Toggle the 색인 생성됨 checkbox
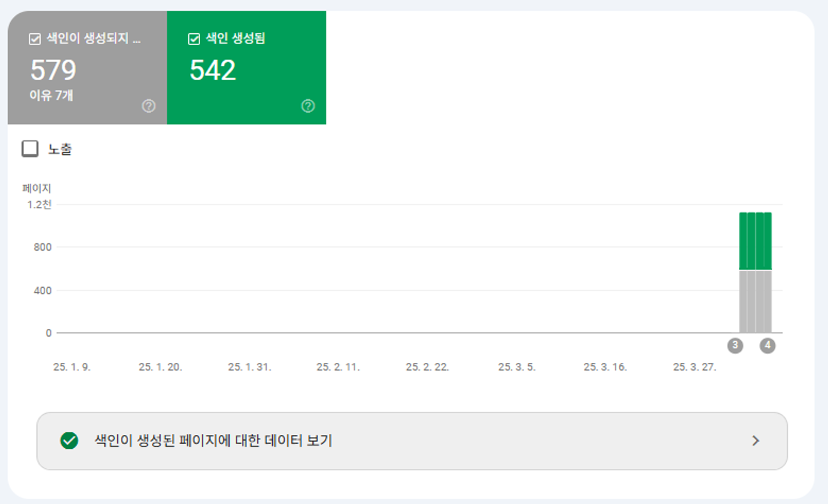 click(x=194, y=39)
